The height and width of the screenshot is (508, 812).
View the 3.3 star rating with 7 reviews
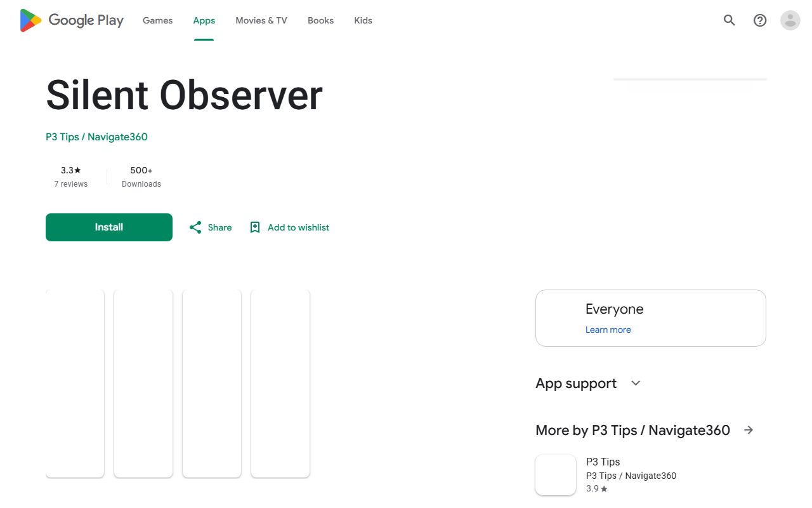[71, 177]
